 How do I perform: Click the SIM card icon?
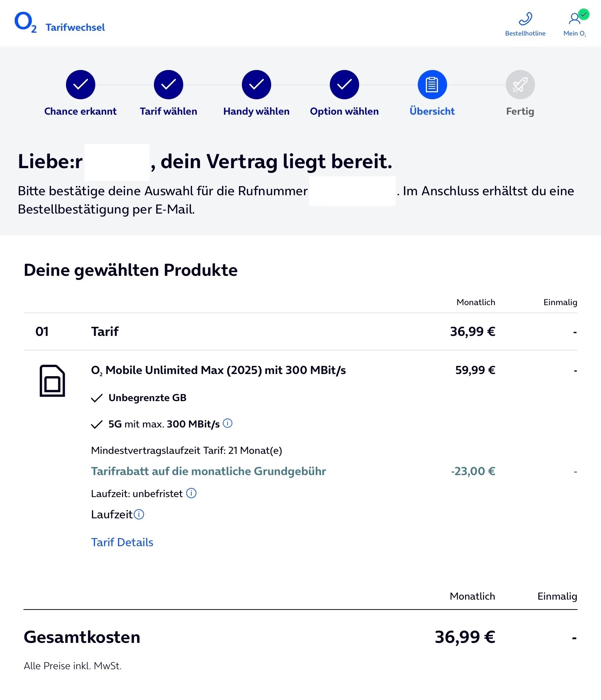tap(52, 381)
